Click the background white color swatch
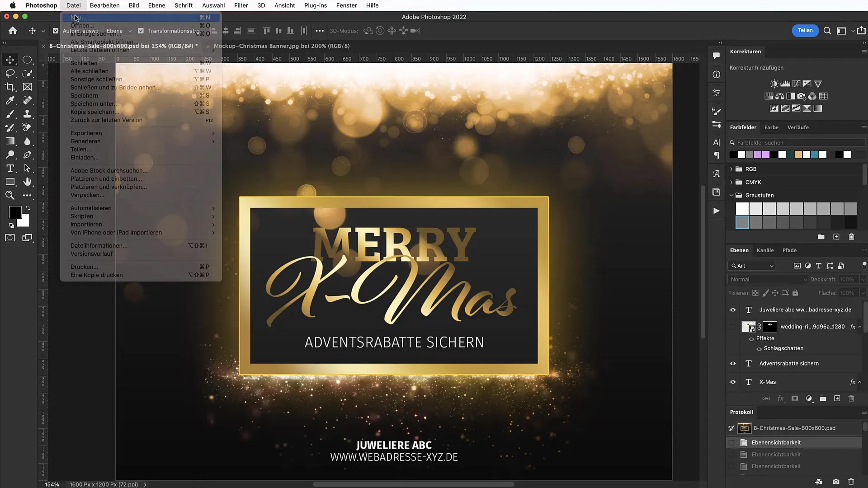Screen dimensions: 868x488 point(25,222)
